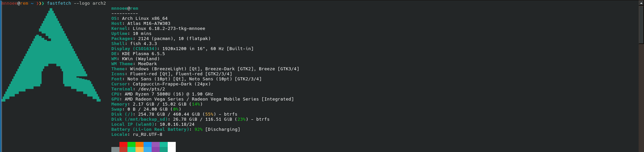
Task: Click the pale yellow-orange color block
Action: pyautogui.click(x=139, y=150)
